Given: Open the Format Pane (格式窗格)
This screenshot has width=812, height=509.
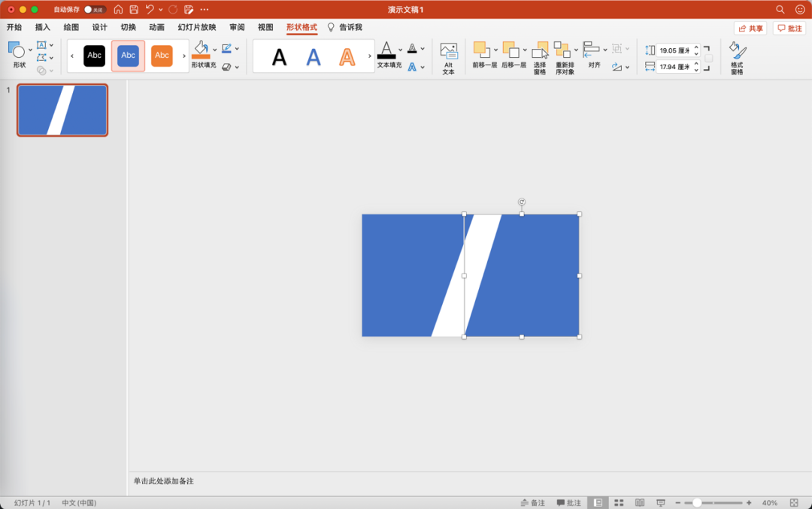Looking at the screenshot, I should point(737,58).
